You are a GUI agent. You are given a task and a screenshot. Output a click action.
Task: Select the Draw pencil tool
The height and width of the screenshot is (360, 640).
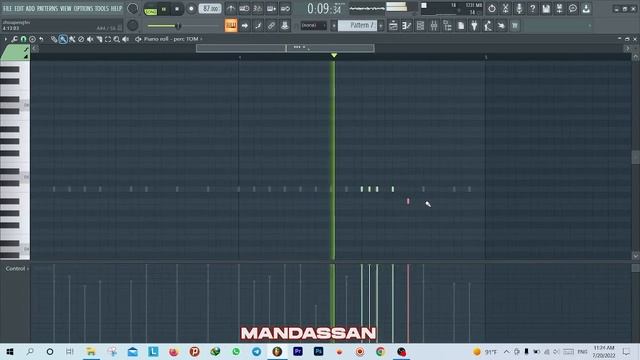coord(54,39)
